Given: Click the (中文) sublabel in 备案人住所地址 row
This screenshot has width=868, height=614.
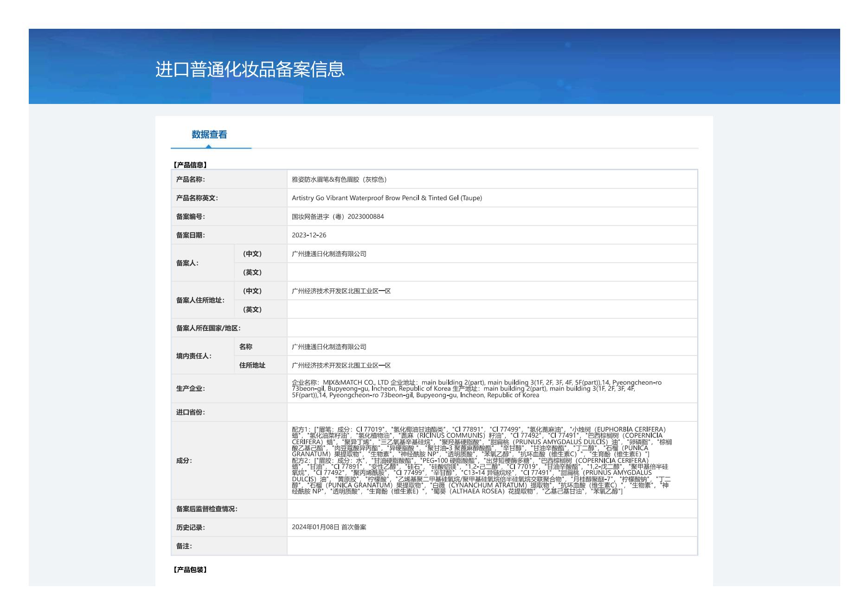Looking at the screenshot, I should click(x=252, y=291).
